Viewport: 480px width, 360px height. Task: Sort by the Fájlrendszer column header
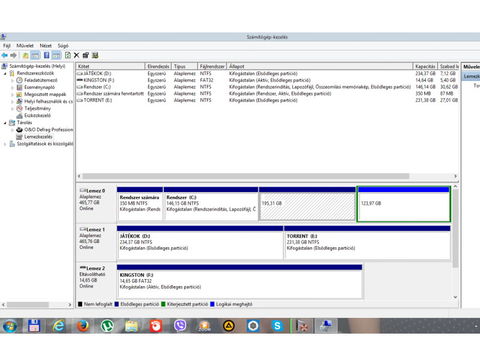tap(212, 66)
